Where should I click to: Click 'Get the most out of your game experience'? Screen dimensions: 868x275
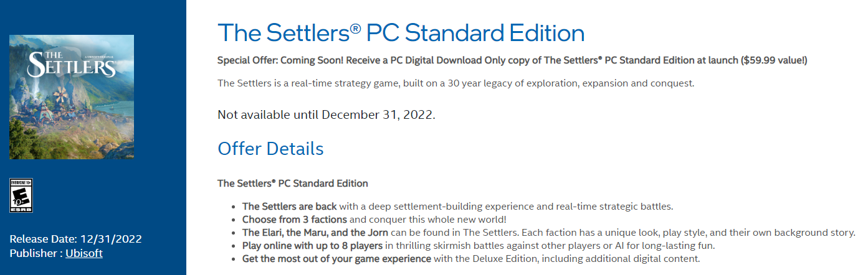point(336,258)
